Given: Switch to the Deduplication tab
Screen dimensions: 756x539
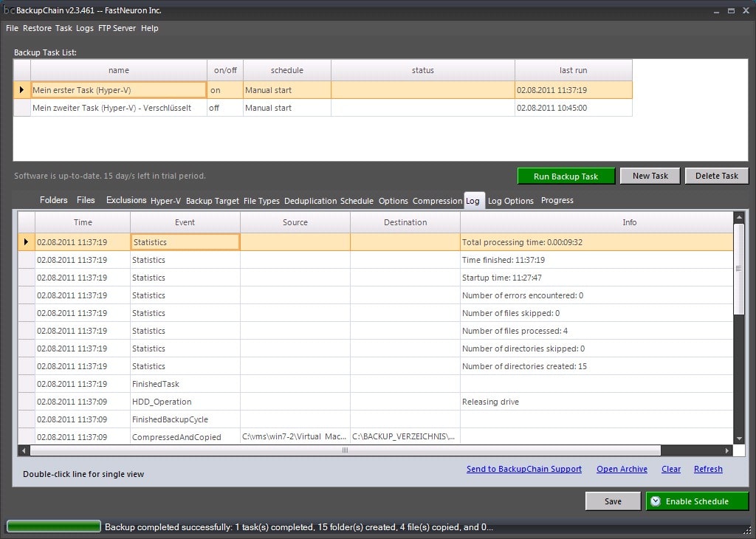Looking at the screenshot, I should (x=310, y=201).
